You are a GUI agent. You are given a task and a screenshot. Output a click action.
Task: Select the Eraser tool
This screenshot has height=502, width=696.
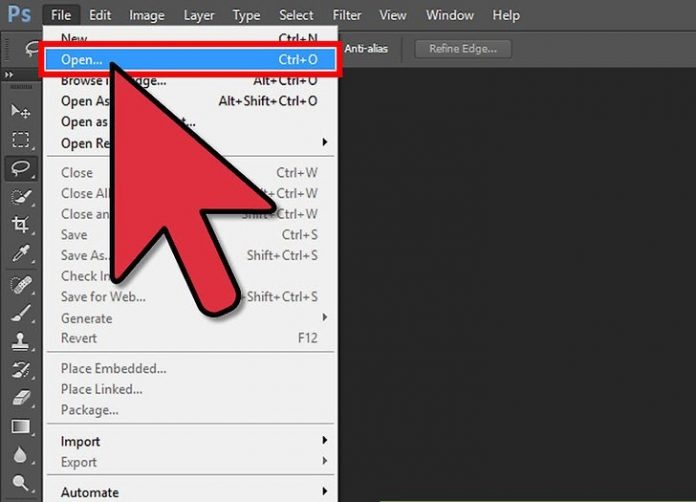tap(20, 399)
